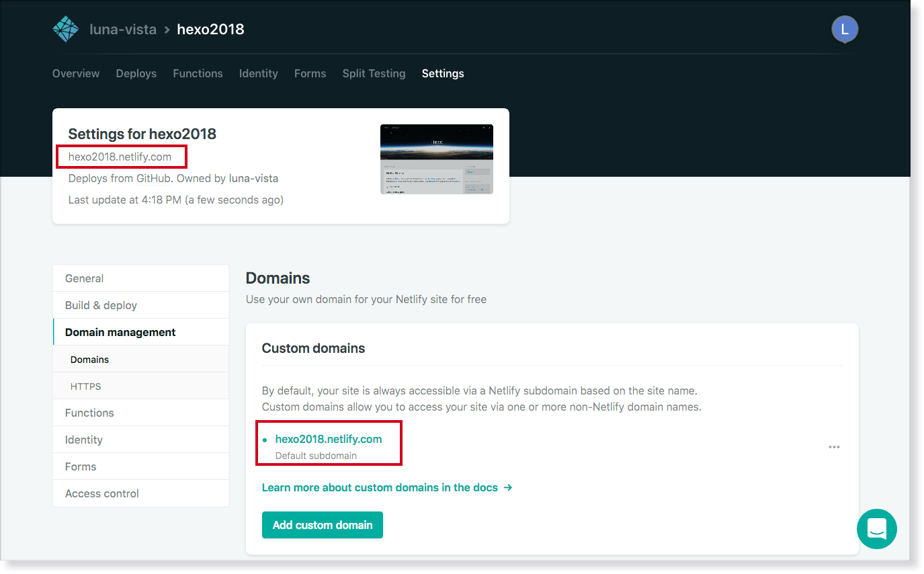Screen dimensions: 924x574
Task: Open the Functions tab in top navigation
Action: [198, 74]
